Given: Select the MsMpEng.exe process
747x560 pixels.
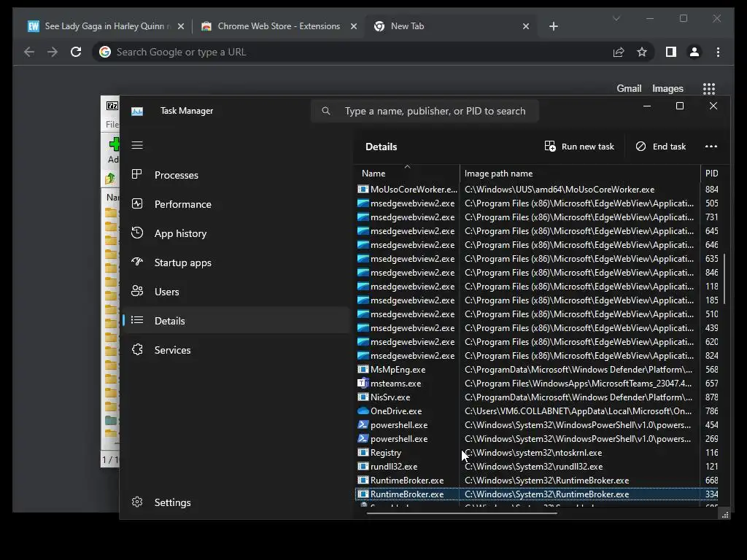Looking at the screenshot, I should (x=537, y=370).
